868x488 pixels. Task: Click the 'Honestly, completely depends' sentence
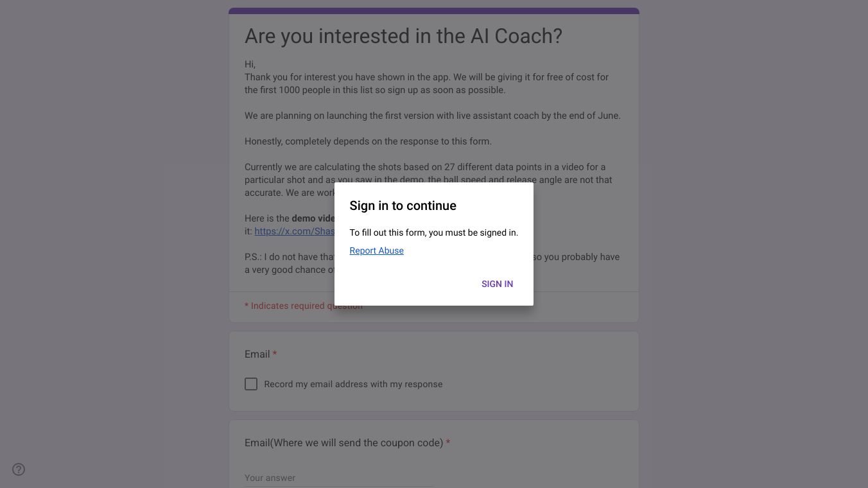click(368, 141)
